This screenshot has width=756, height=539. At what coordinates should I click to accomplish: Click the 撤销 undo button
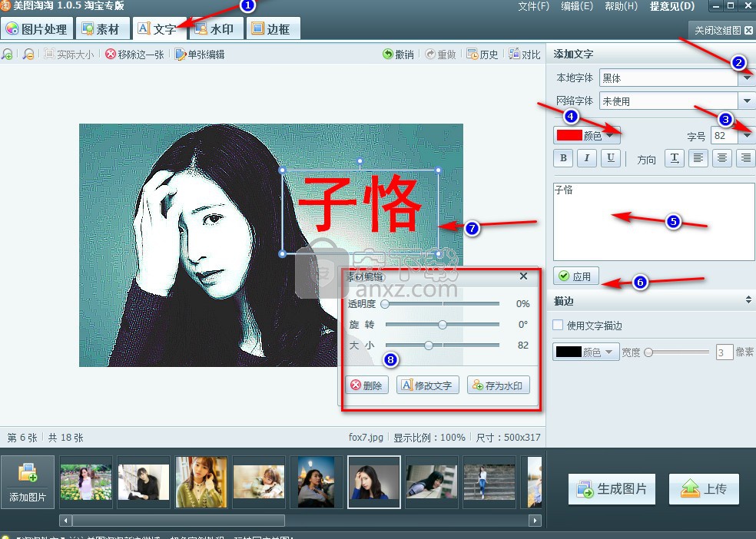[398, 55]
